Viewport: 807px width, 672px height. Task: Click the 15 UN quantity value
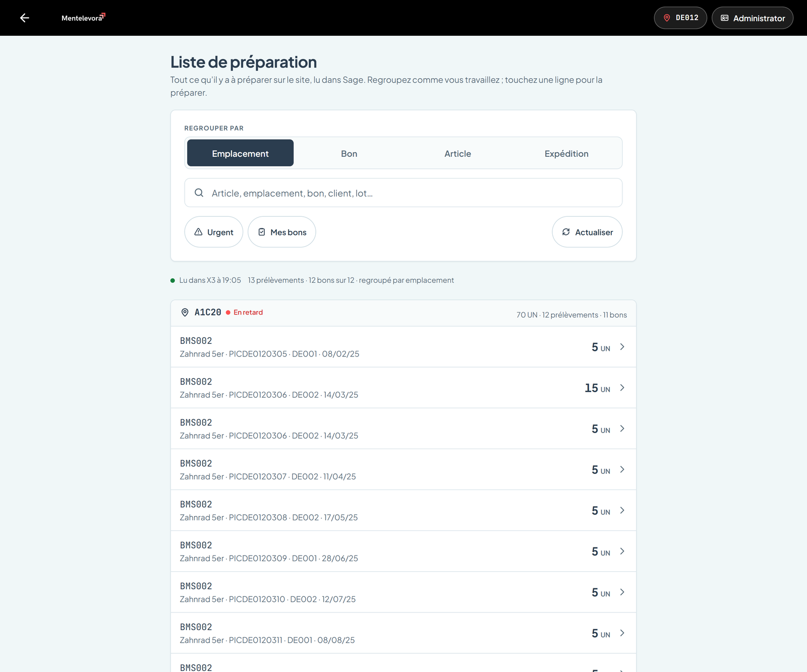(x=597, y=388)
